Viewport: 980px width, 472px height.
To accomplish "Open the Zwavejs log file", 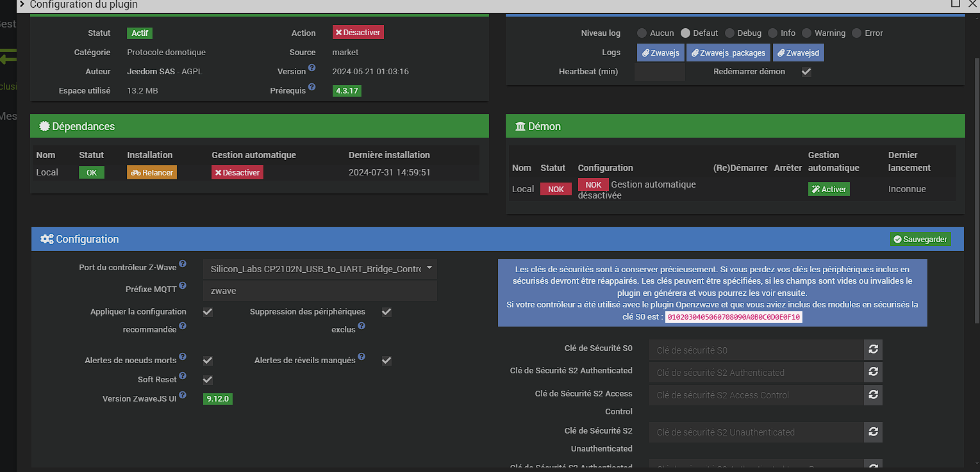I will 660,53.
